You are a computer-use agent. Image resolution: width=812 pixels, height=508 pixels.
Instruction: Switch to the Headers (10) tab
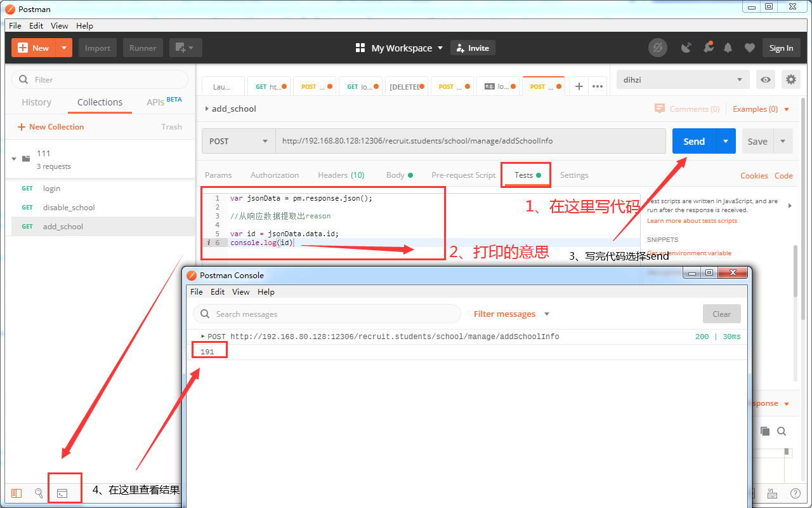point(341,175)
